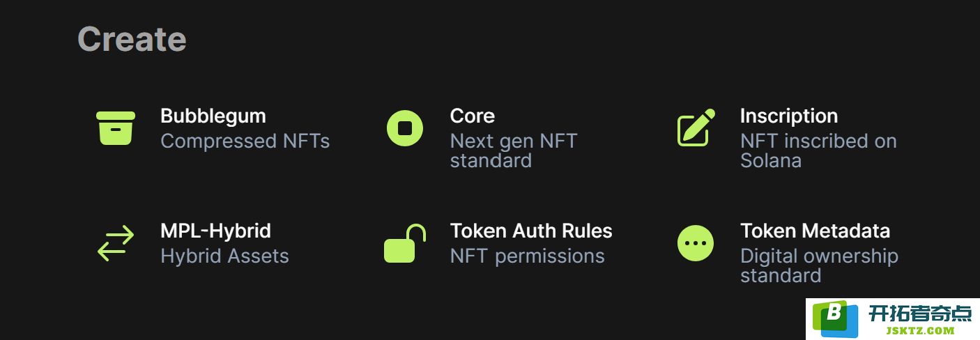Select the Hybrid Assets description
The height and width of the screenshot is (340, 980).
click(224, 256)
